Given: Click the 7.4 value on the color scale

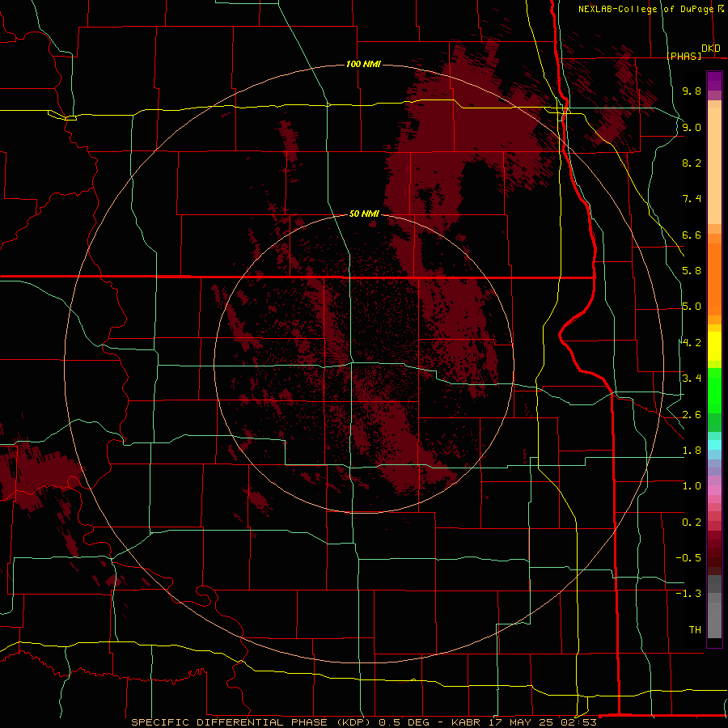Looking at the screenshot, I should click(692, 199).
